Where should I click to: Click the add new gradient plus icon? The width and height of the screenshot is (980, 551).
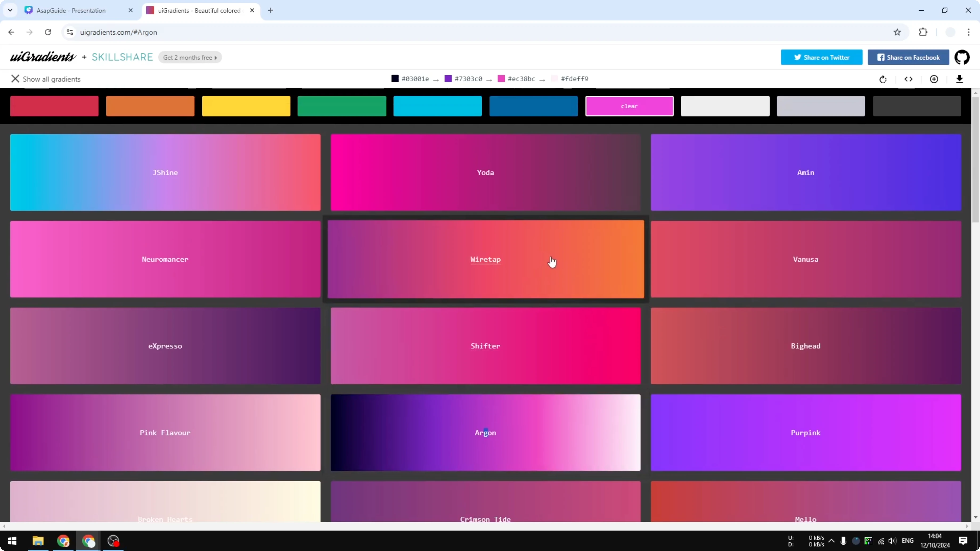934,79
